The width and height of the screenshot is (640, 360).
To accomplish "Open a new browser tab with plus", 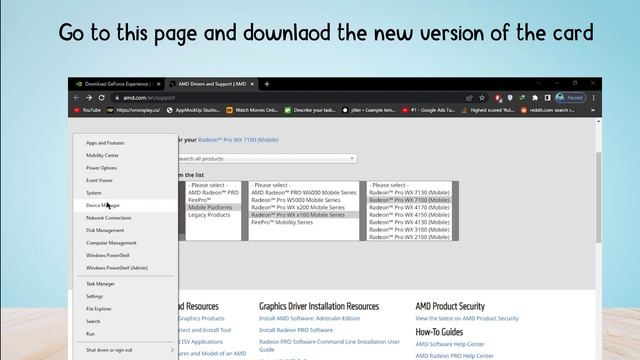I will click(x=267, y=84).
